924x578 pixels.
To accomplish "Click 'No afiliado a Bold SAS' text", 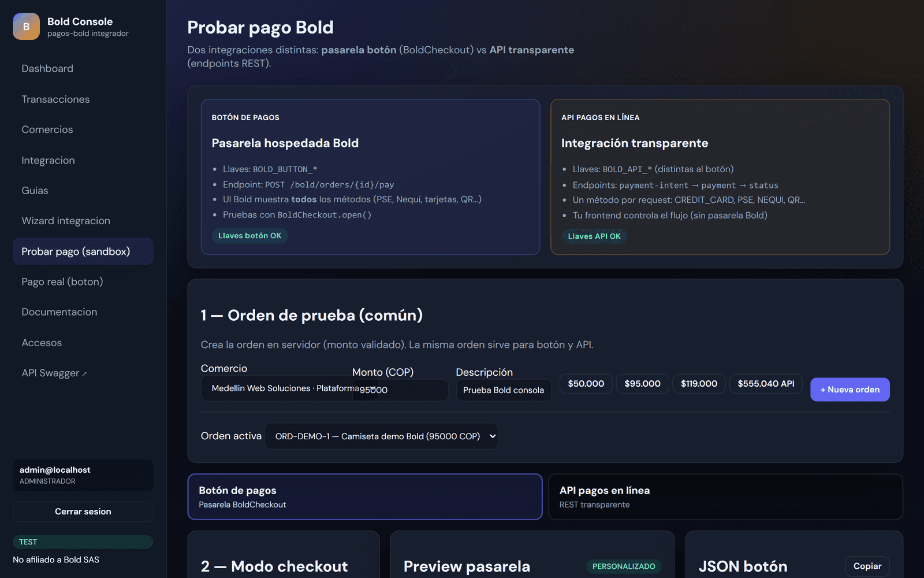I will pyautogui.click(x=56, y=560).
